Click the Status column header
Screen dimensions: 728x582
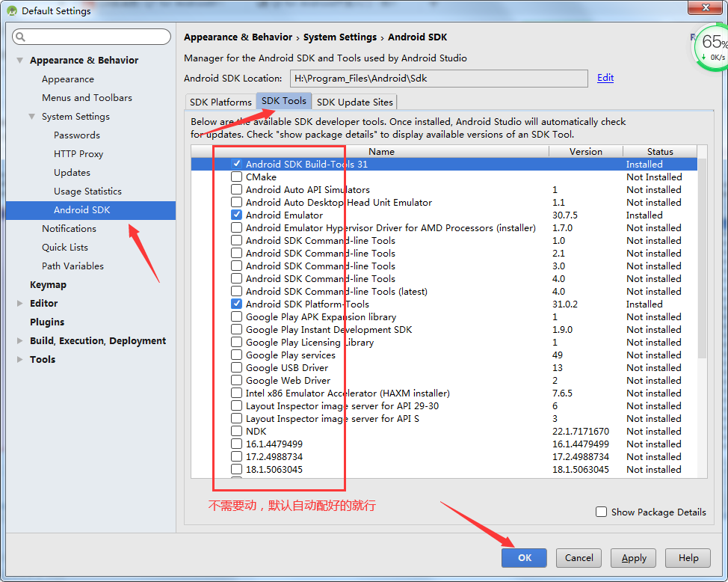point(660,152)
